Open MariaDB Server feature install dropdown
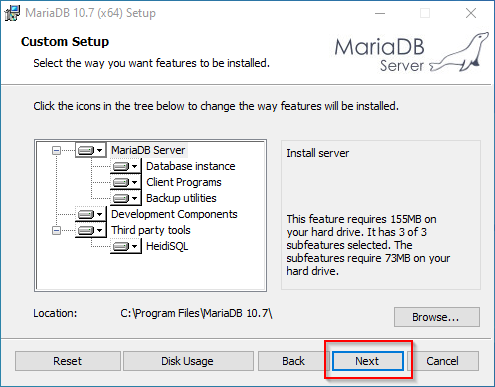The image size is (495, 387). click(x=90, y=150)
